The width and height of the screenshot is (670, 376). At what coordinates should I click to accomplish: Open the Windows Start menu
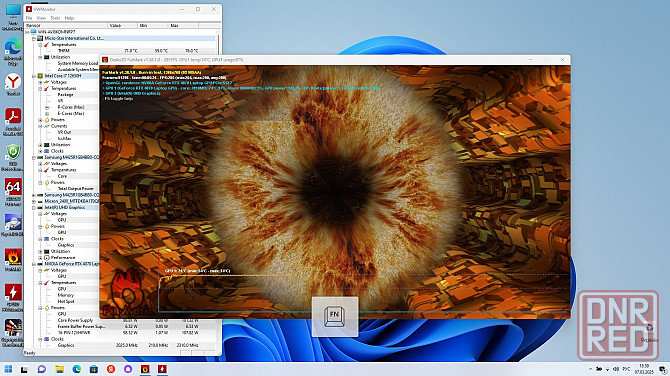pyautogui.click(x=8, y=369)
